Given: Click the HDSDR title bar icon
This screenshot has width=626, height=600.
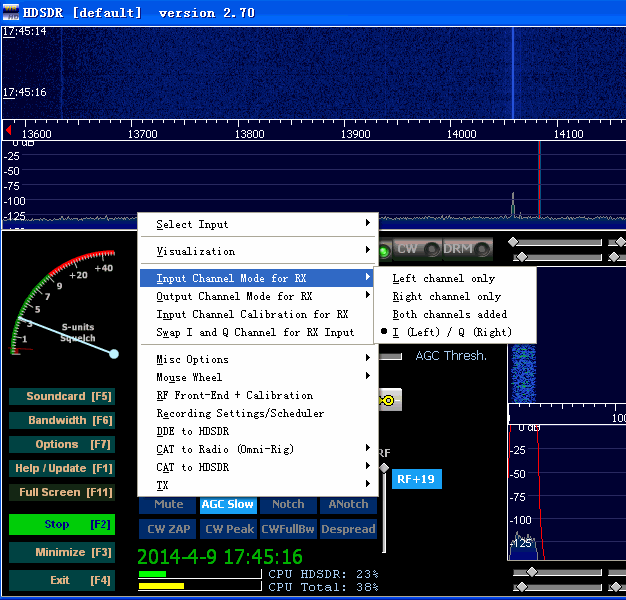Looking at the screenshot, I should click(x=10, y=12).
